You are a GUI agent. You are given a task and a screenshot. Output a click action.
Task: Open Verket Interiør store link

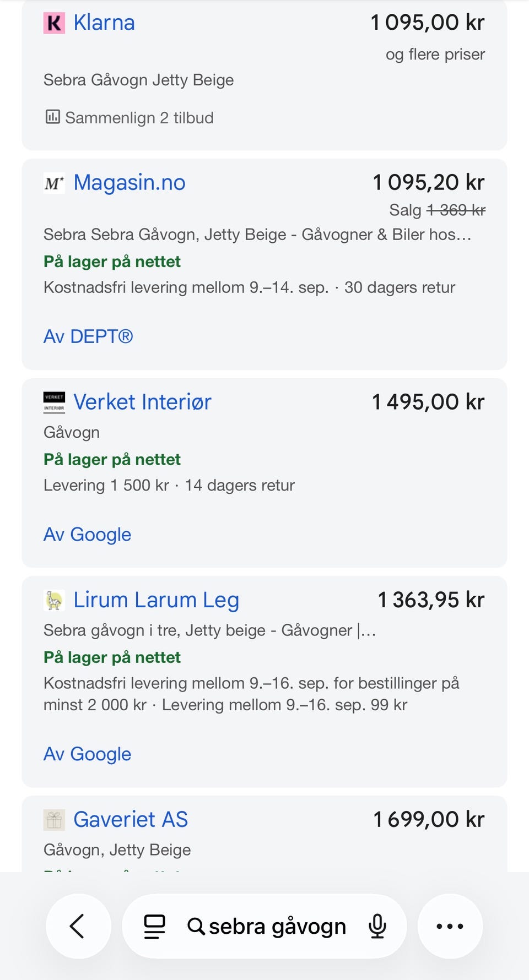click(142, 402)
